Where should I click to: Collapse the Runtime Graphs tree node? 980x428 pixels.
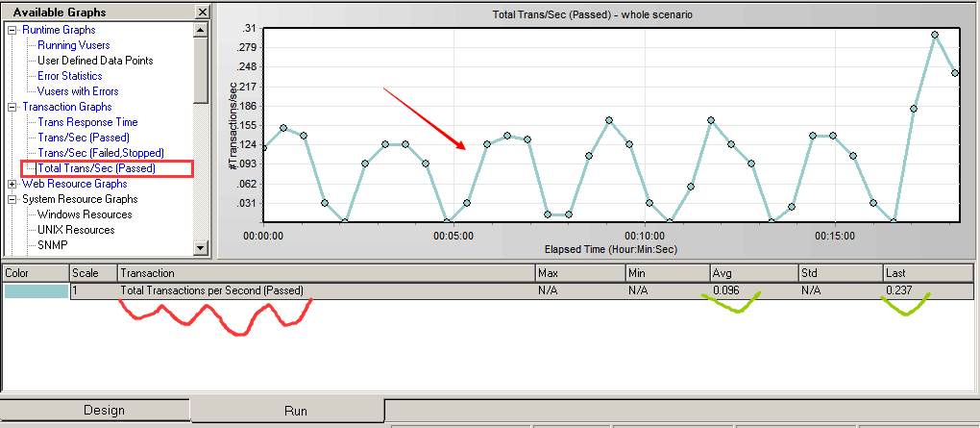pyautogui.click(x=12, y=30)
